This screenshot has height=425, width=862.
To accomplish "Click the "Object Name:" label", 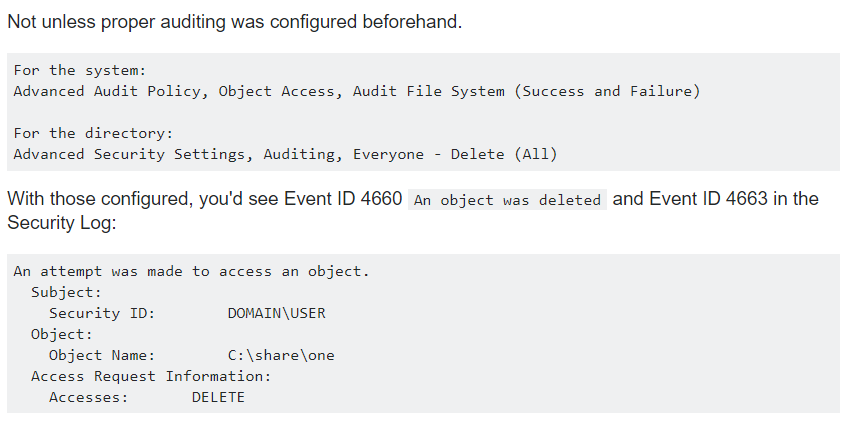I will (102, 356).
